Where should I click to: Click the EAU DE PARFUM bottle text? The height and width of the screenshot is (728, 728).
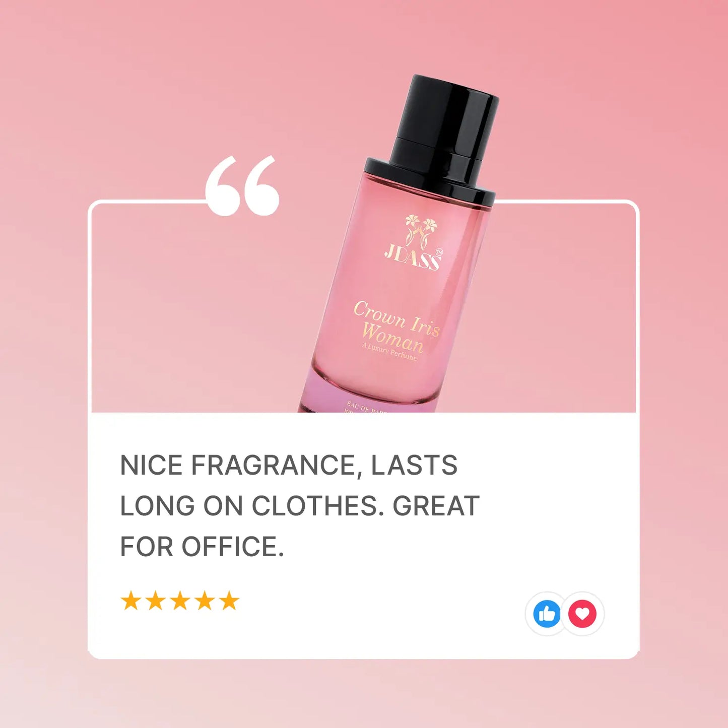point(367,407)
